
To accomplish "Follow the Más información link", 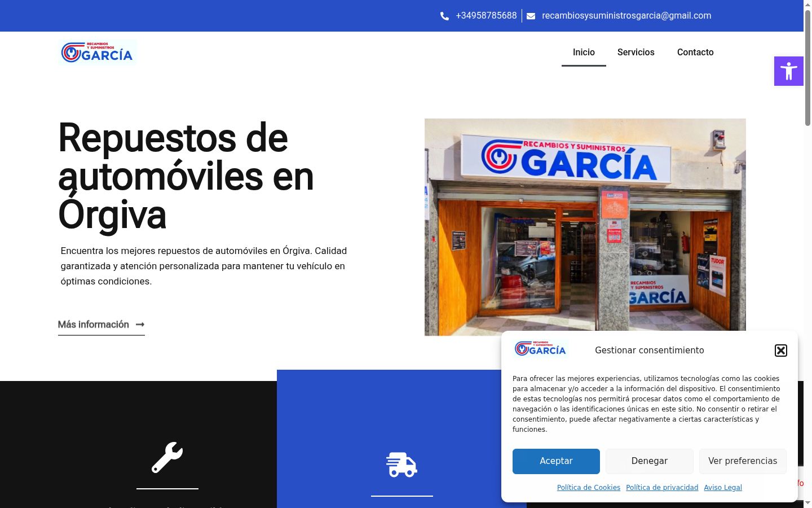I will [101, 325].
